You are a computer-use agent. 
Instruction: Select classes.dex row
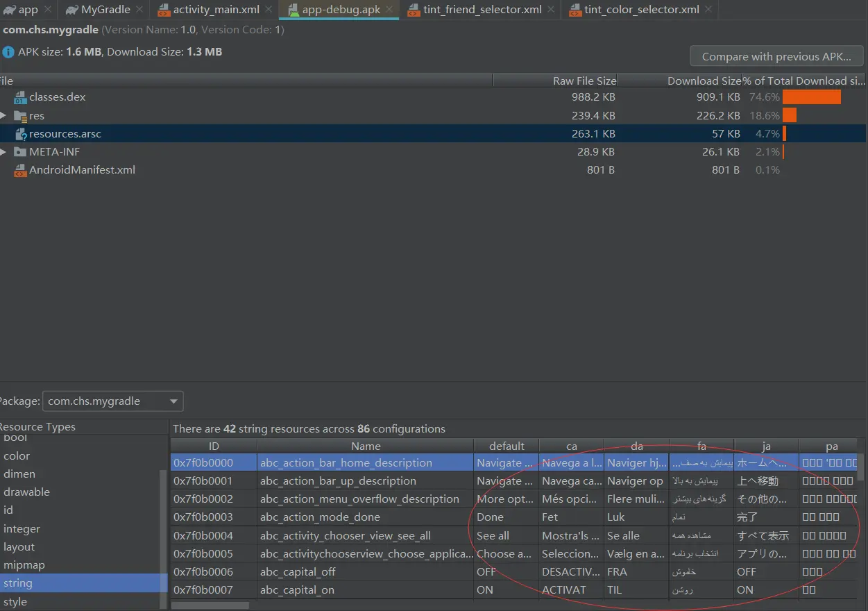pos(433,97)
